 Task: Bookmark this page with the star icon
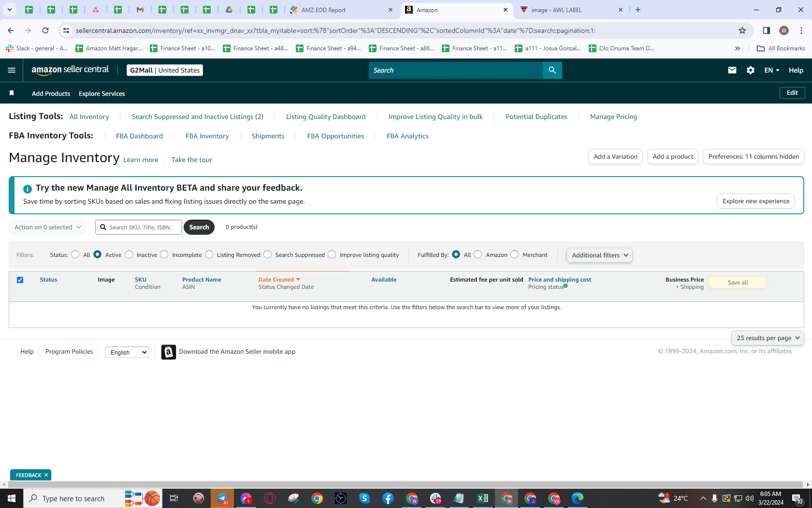click(x=742, y=30)
